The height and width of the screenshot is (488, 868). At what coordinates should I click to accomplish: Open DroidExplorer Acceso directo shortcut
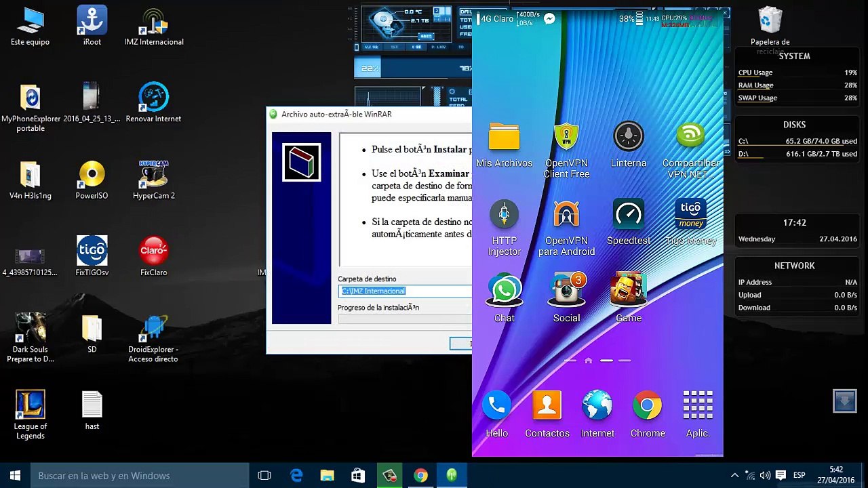pos(153,338)
